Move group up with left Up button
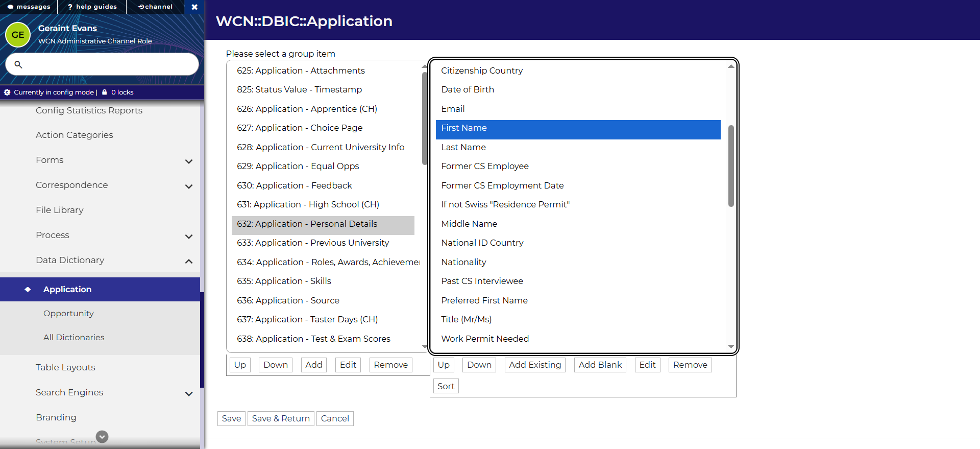Viewport: 980px width, 449px height. (240, 365)
